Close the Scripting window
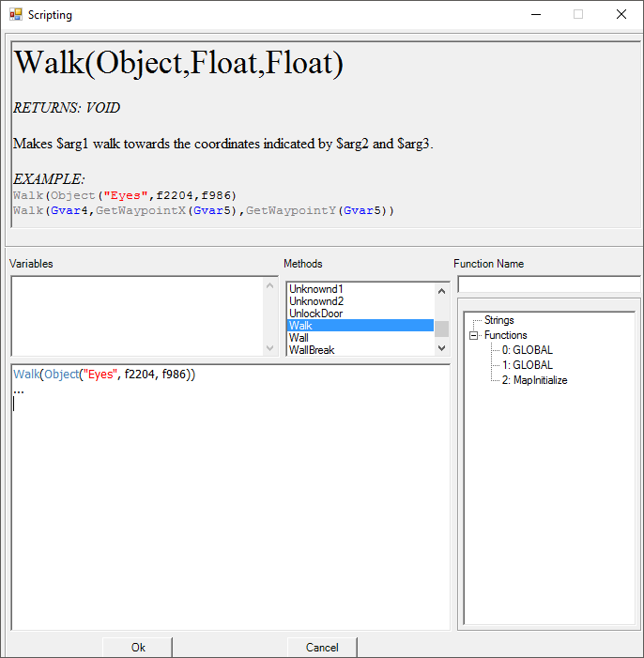 pos(621,15)
